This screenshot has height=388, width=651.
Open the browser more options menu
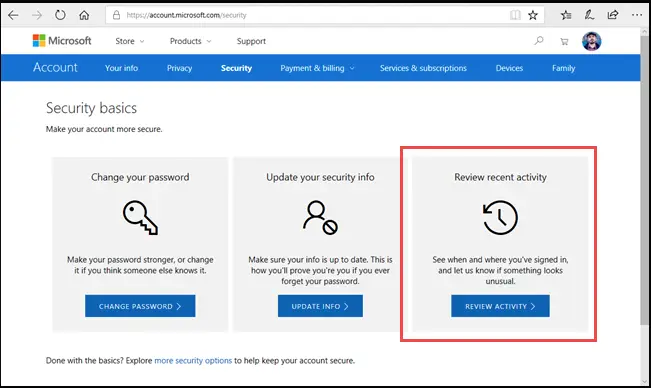click(637, 15)
